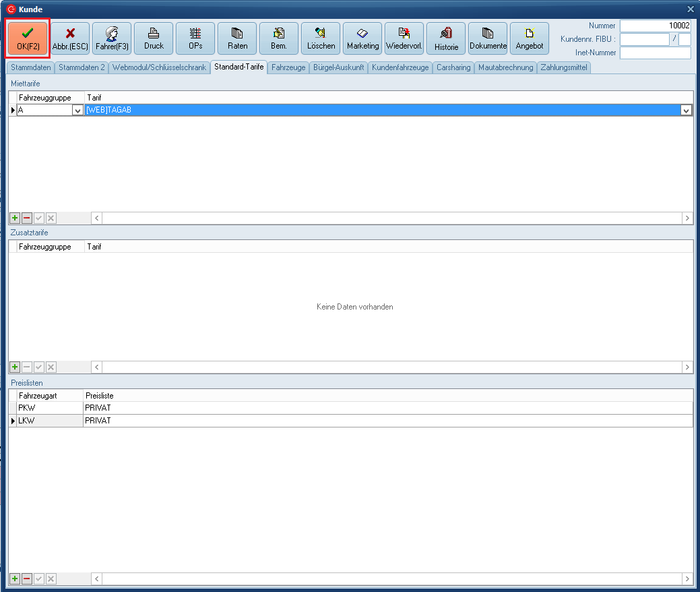The image size is (700, 592).
Task: Click the Druck print icon
Action: point(154,38)
